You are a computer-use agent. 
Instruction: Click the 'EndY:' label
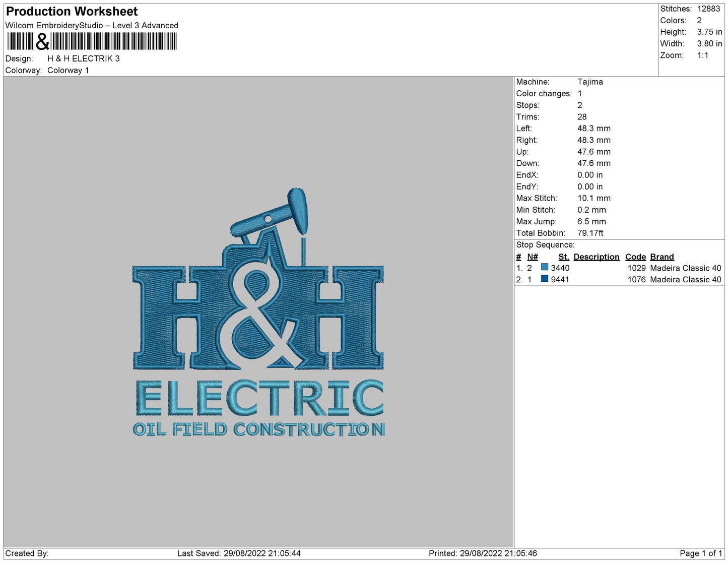click(527, 186)
